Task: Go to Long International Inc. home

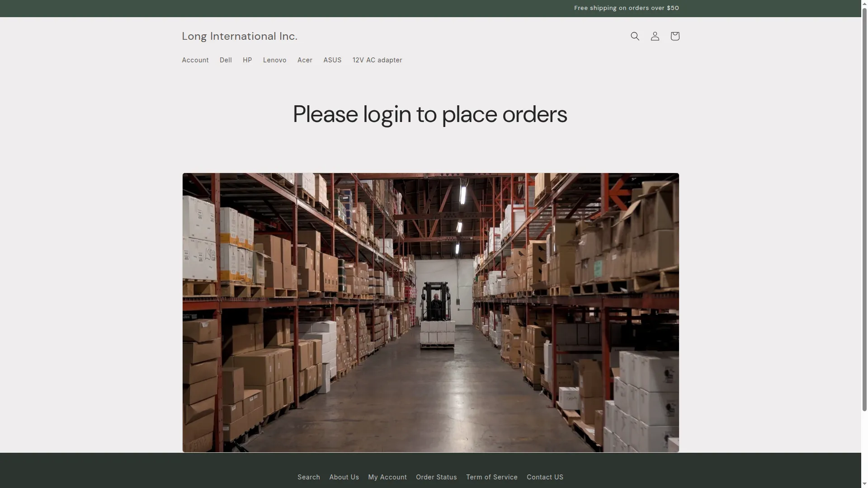Action: (240, 36)
